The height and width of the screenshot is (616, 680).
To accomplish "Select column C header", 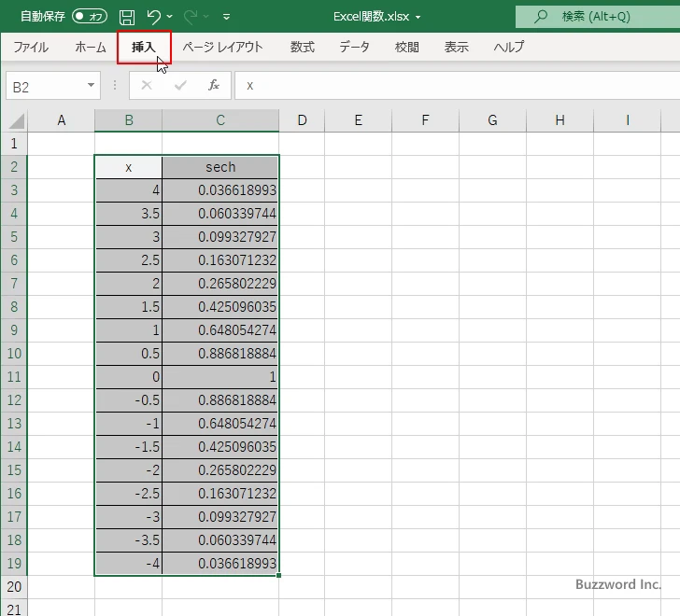I will 220,120.
